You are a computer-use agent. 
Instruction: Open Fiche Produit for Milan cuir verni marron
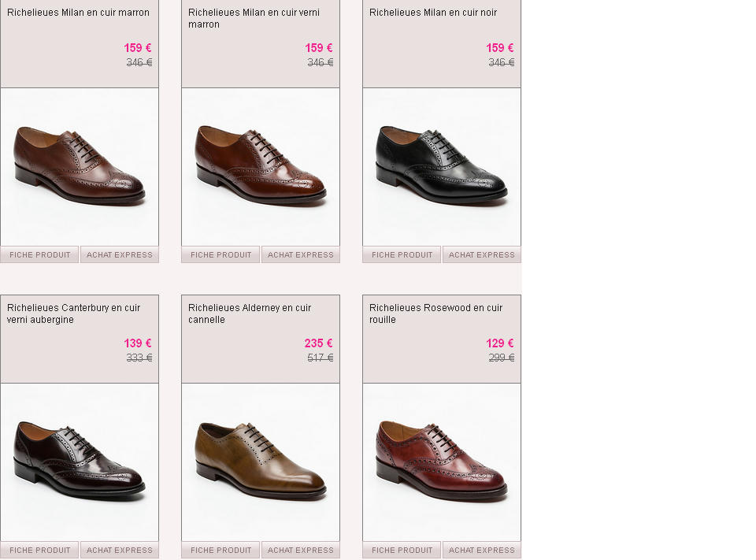click(220, 254)
